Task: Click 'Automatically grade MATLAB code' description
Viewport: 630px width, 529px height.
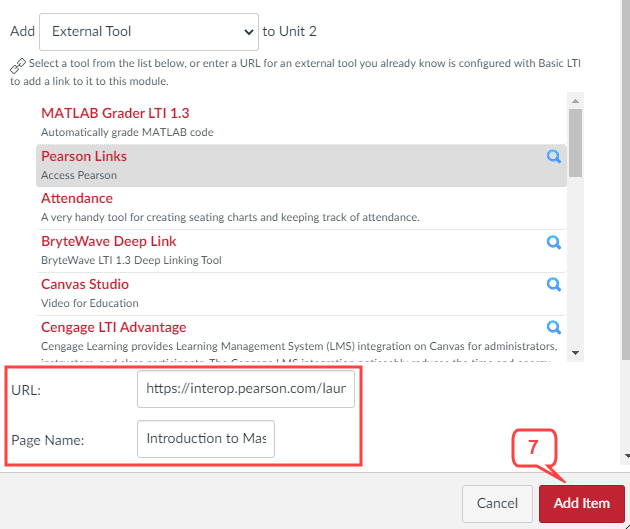Action: 127,133
